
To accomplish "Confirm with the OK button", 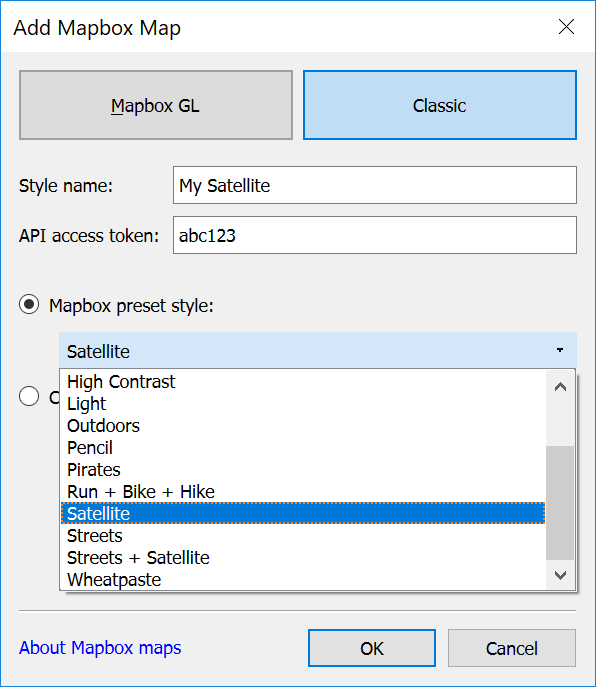I will (372, 648).
